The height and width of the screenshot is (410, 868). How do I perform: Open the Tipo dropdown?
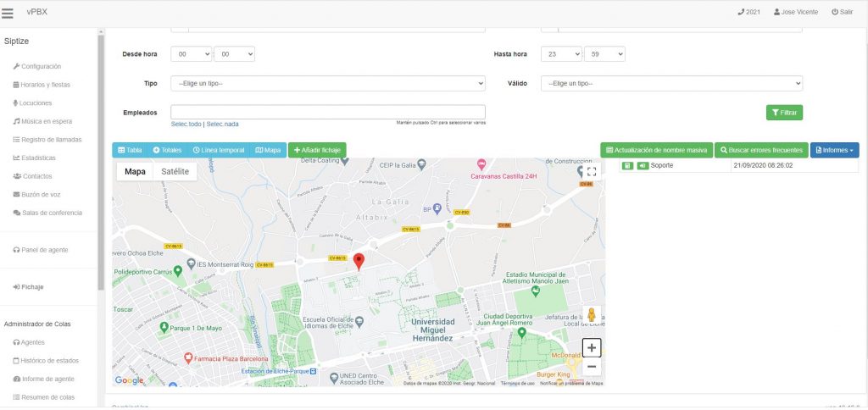[x=327, y=84]
